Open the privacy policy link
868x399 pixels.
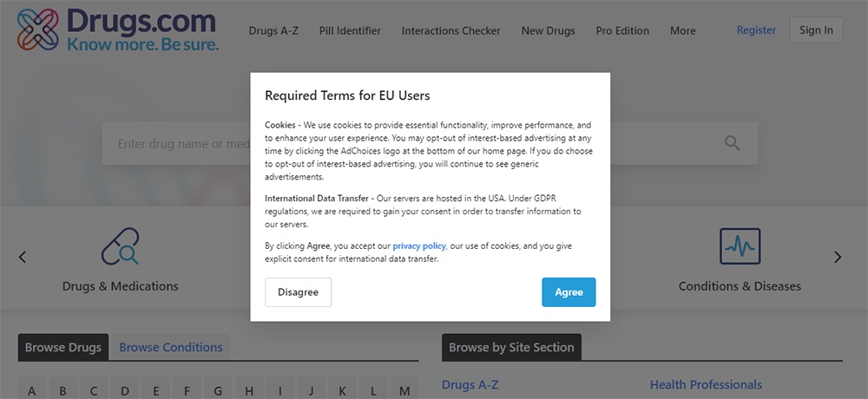pyautogui.click(x=419, y=245)
